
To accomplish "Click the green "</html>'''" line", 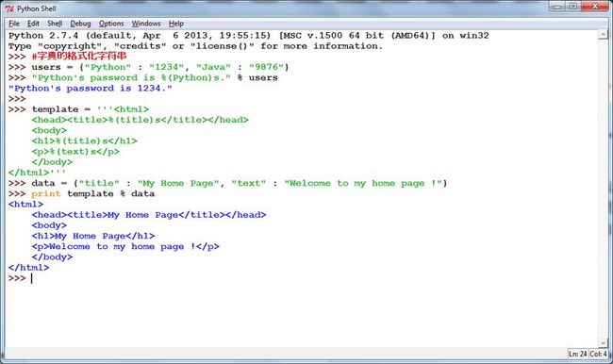I will (x=38, y=173).
